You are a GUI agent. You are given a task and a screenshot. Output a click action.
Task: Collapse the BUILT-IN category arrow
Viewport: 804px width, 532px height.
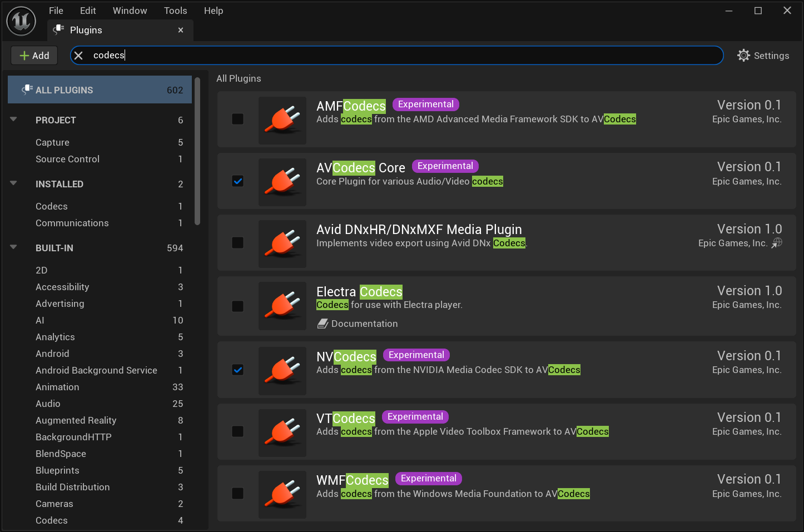tap(13, 247)
